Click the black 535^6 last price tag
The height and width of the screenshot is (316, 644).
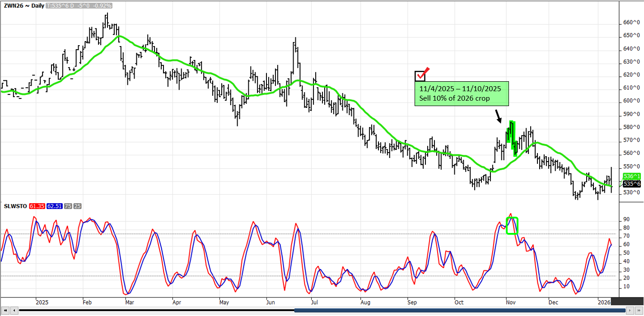[x=631, y=184]
